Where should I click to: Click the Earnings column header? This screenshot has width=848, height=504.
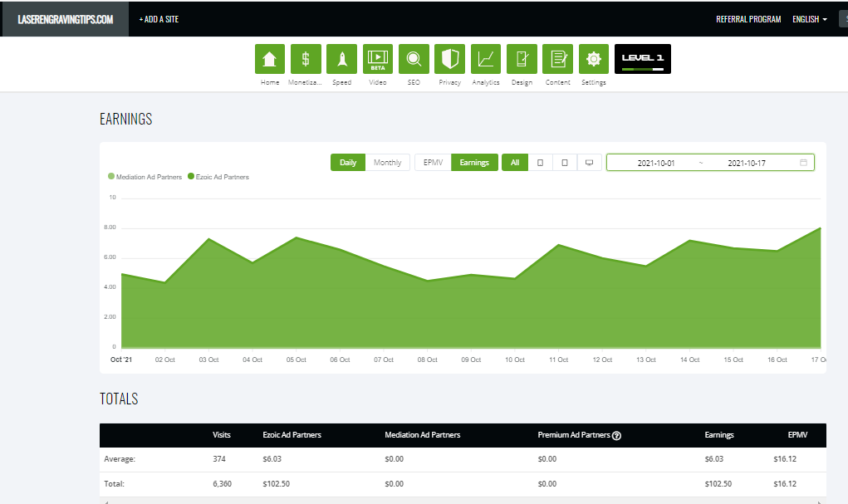719,435
